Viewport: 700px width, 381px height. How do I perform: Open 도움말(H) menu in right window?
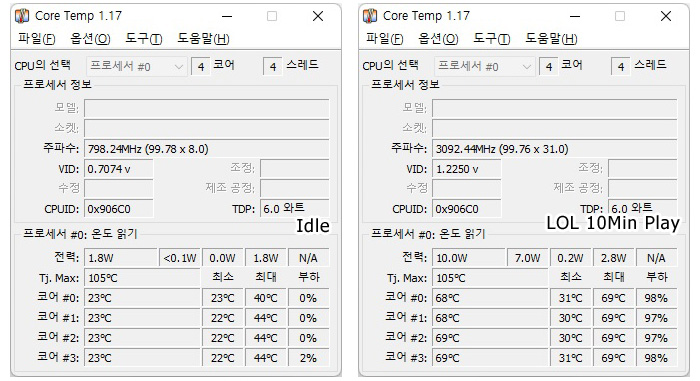pyautogui.click(x=551, y=39)
